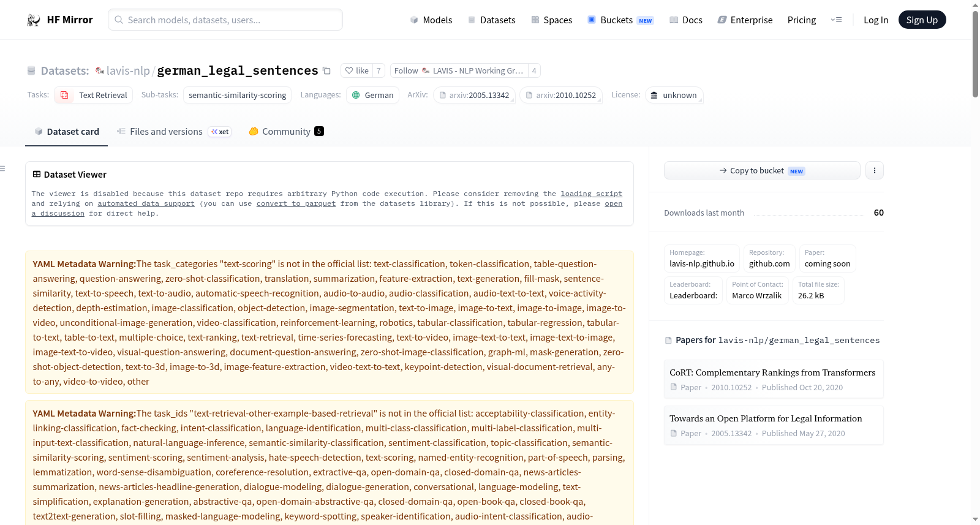Open the Datasets nav item

coord(491,20)
